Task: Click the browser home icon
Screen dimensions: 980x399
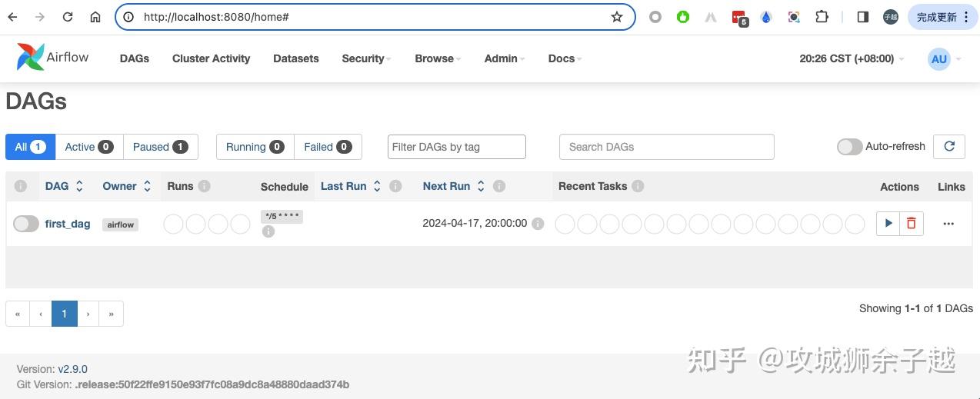Action: tap(95, 17)
